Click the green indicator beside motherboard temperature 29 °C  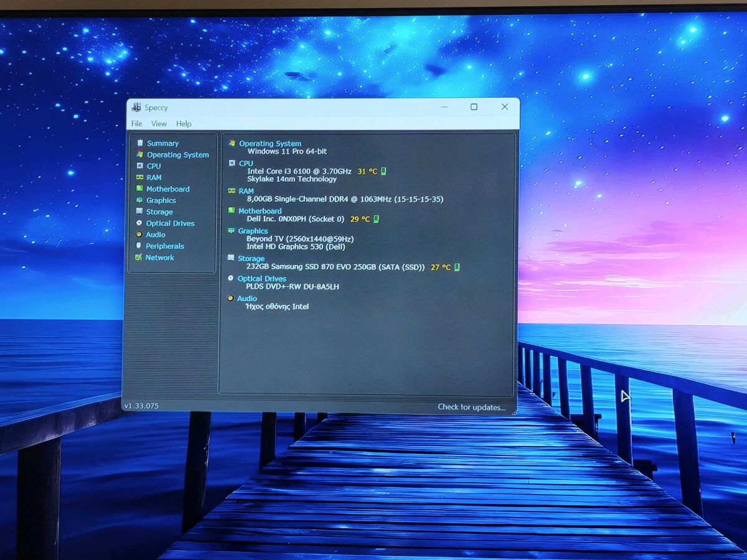click(x=376, y=219)
